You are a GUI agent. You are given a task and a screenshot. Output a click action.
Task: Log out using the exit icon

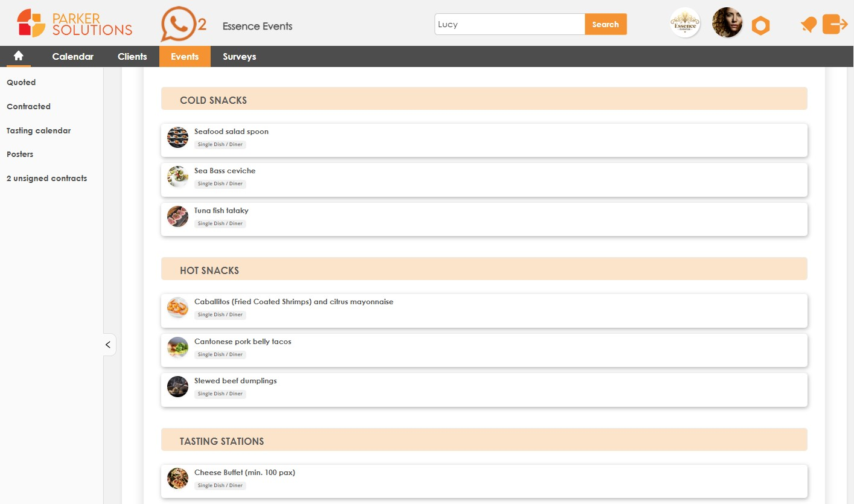[x=835, y=24]
